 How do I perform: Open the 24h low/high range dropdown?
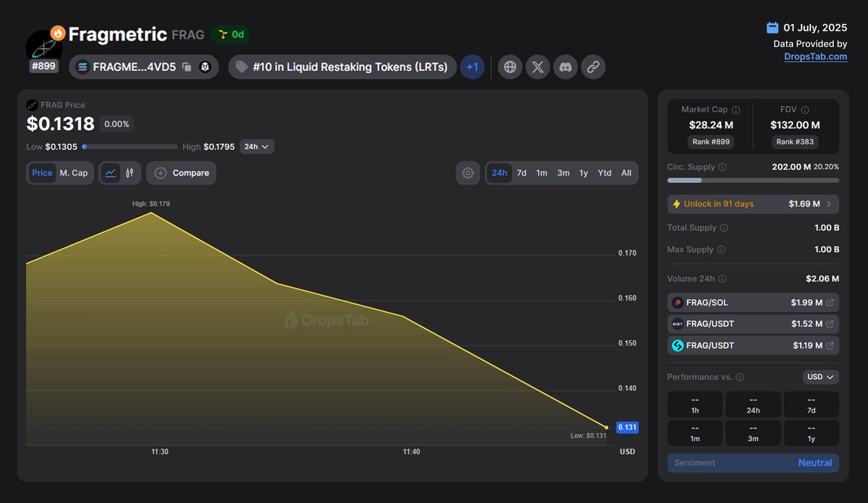pos(257,147)
